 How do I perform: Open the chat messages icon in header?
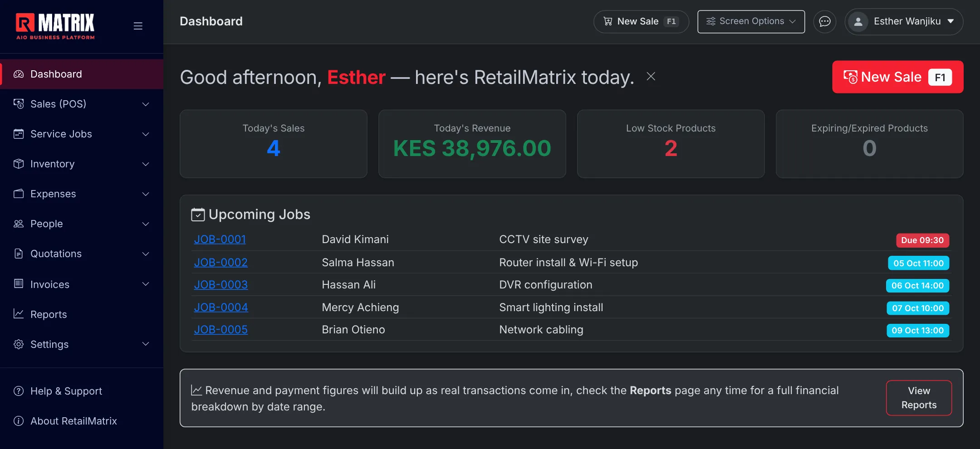[824, 21]
